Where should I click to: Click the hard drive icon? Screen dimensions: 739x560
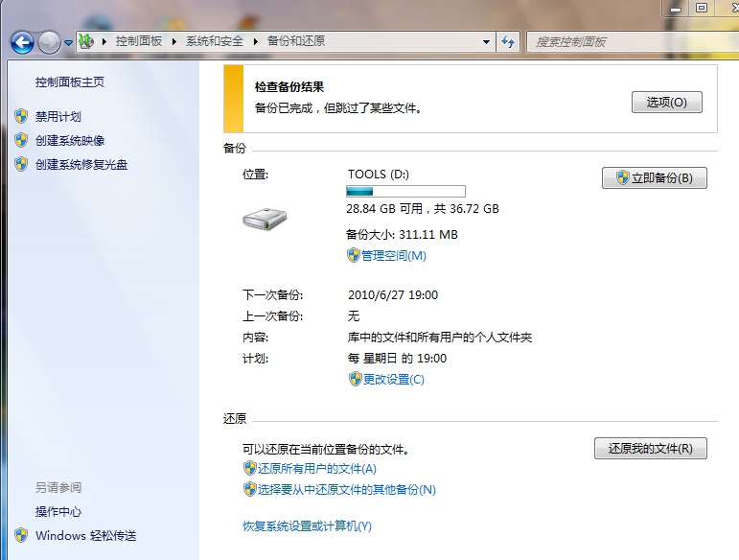265,219
